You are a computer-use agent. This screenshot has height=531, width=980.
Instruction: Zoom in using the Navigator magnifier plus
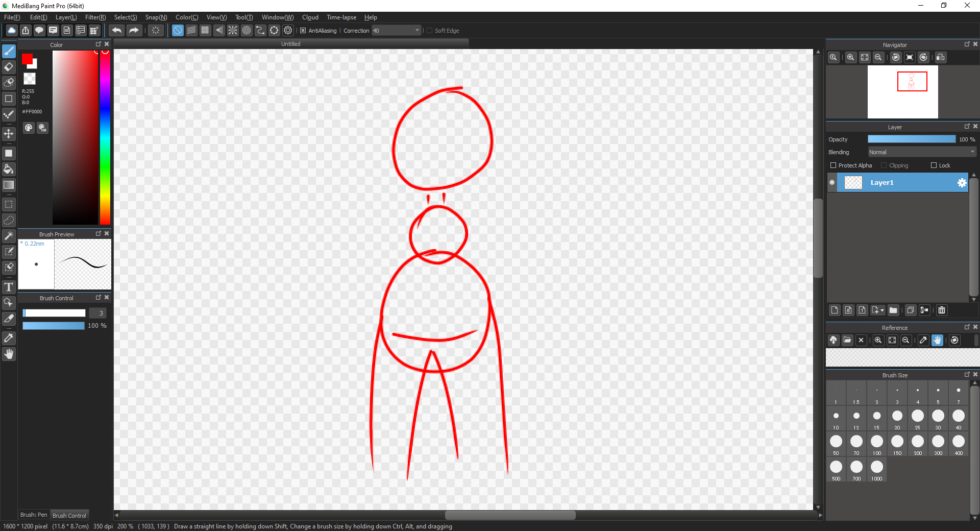850,57
